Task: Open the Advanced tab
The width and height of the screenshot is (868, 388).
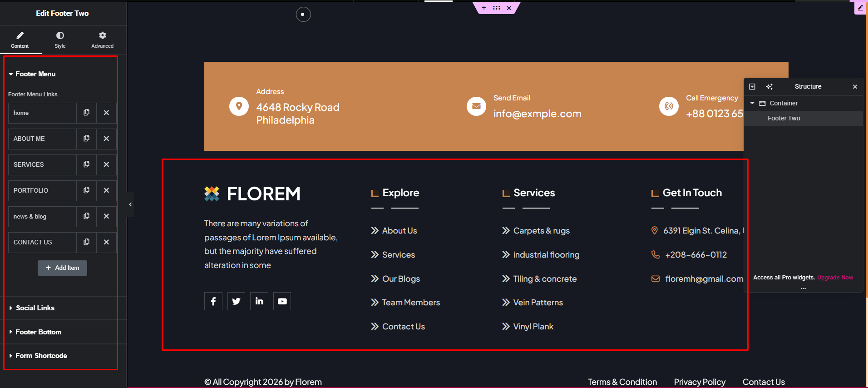Action: click(x=102, y=40)
